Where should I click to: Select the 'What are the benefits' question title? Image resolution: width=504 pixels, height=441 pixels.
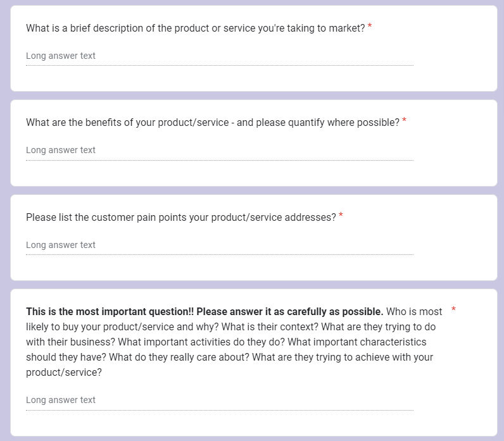click(213, 122)
